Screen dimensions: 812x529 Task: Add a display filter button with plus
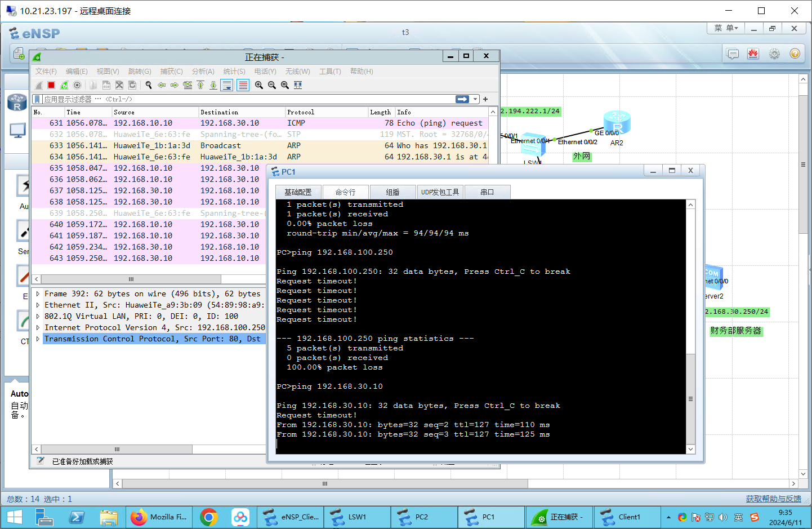tap(485, 99)
